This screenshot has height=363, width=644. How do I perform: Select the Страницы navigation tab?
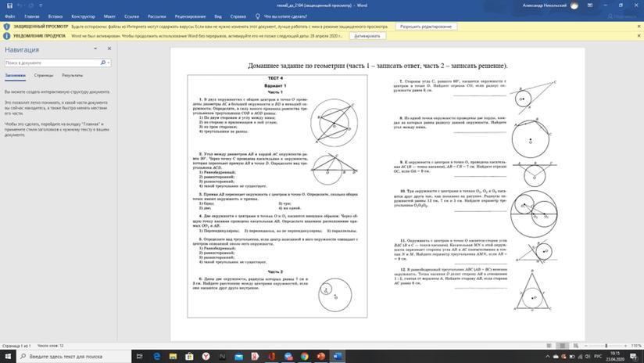click(x=44, y=76)
